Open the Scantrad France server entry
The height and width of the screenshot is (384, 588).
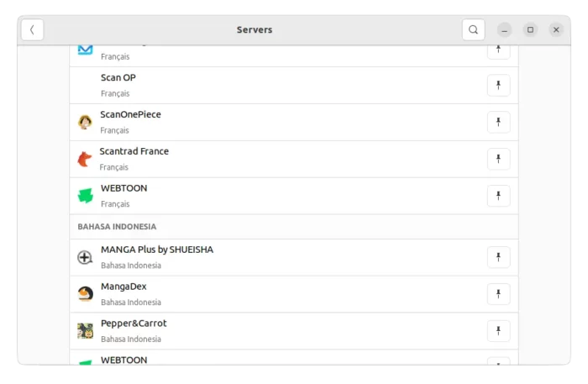coord(294,159)
